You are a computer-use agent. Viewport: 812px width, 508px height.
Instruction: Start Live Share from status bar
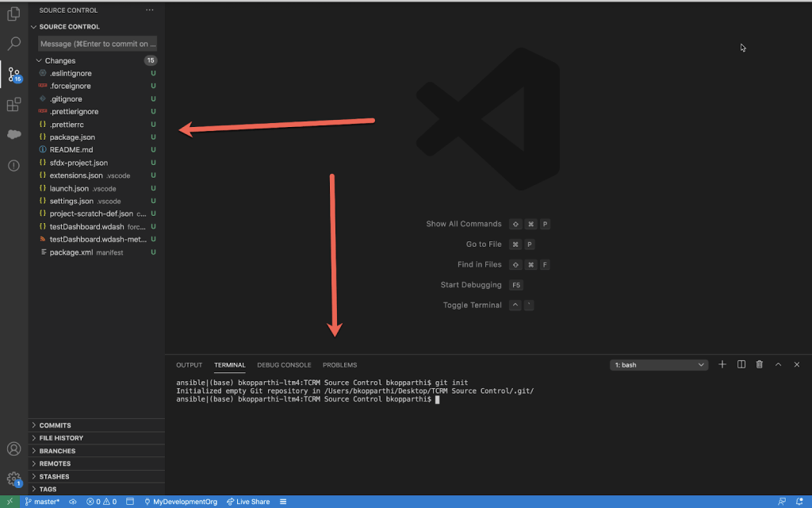[248, 502]
